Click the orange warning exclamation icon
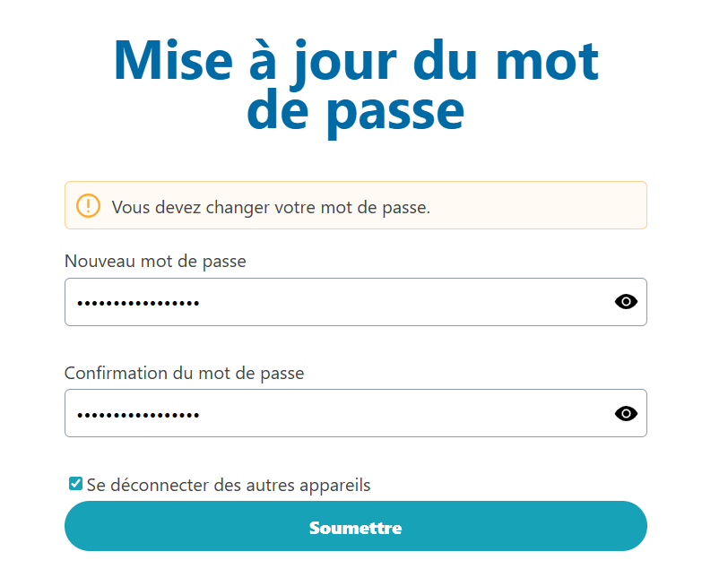Viewport: 728px width, 586px height. coord(89,205)
